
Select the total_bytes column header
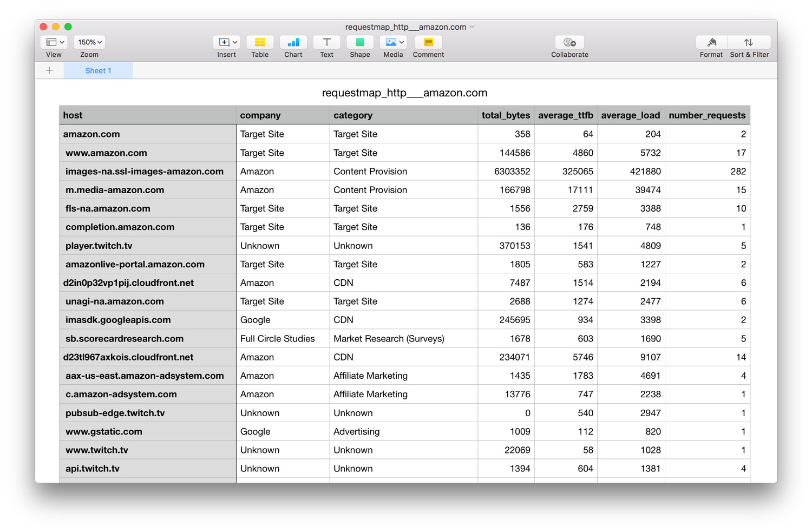(506, 115)
